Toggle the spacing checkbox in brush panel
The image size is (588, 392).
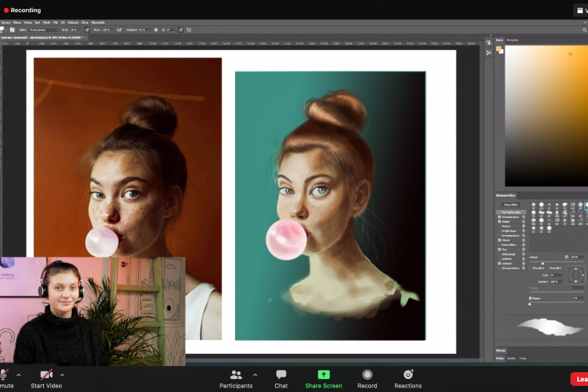pos(530,297)
